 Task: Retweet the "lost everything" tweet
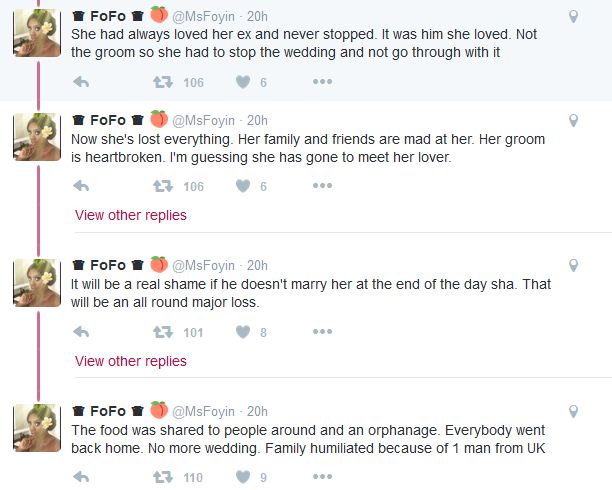(161, 186)
